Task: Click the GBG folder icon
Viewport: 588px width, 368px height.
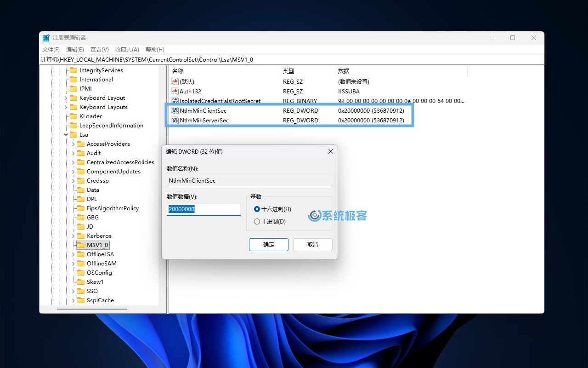Action: pyautogui.click(x=80, y=218)
